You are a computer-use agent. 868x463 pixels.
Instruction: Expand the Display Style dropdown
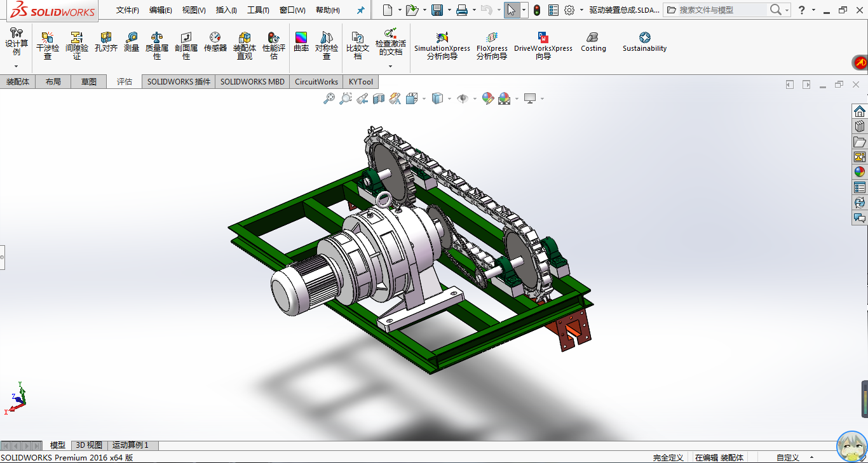pos(449,98)
